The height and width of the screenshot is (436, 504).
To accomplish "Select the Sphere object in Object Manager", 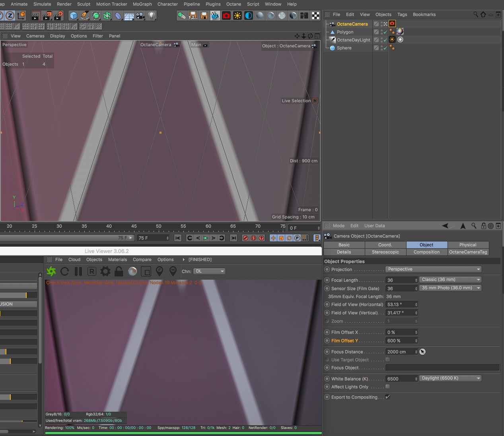I will (344, 48).
